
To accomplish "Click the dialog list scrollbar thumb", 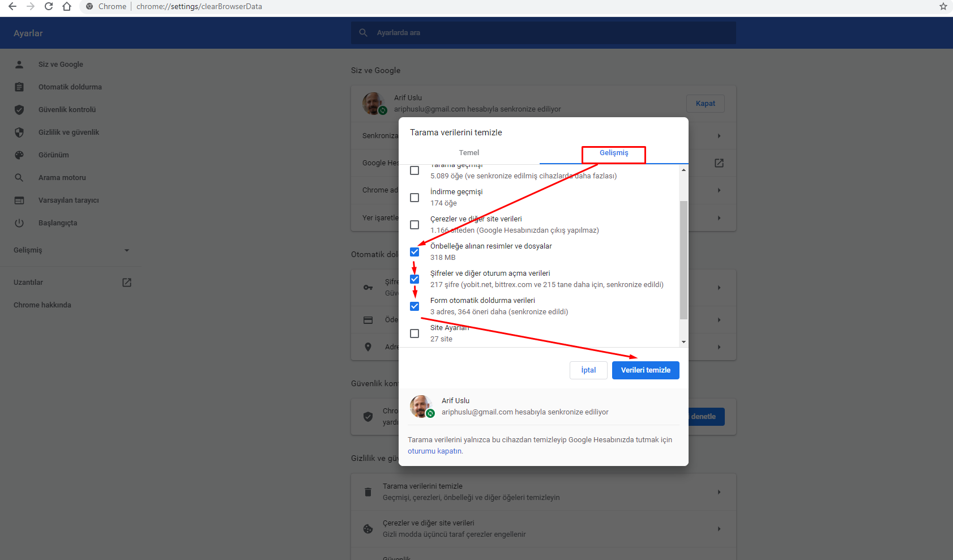I will click(683, 260).
